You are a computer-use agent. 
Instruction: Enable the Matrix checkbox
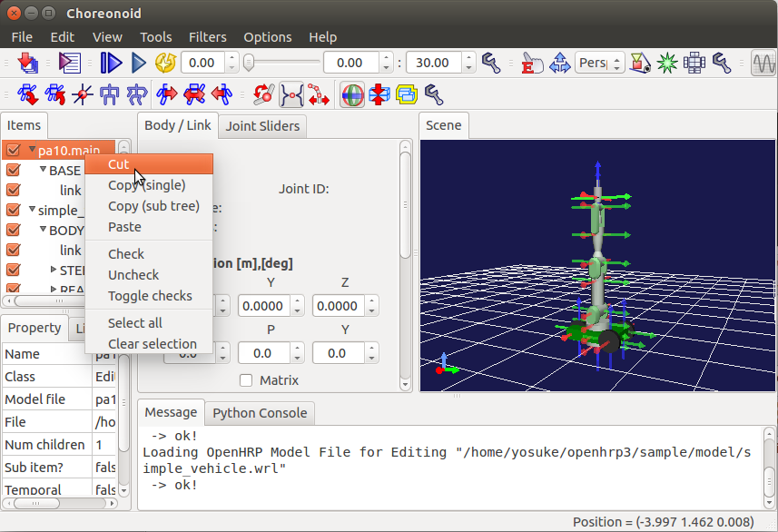(x=246, y=380)
